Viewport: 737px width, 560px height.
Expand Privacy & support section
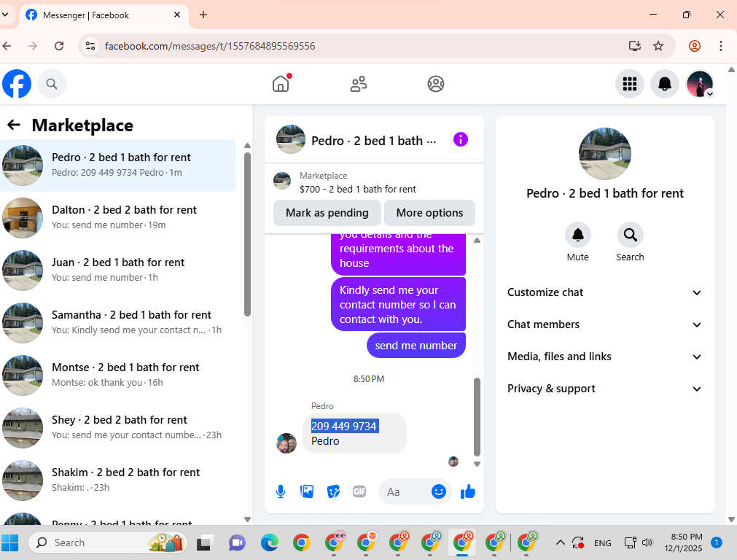click(x=604, y=389)
